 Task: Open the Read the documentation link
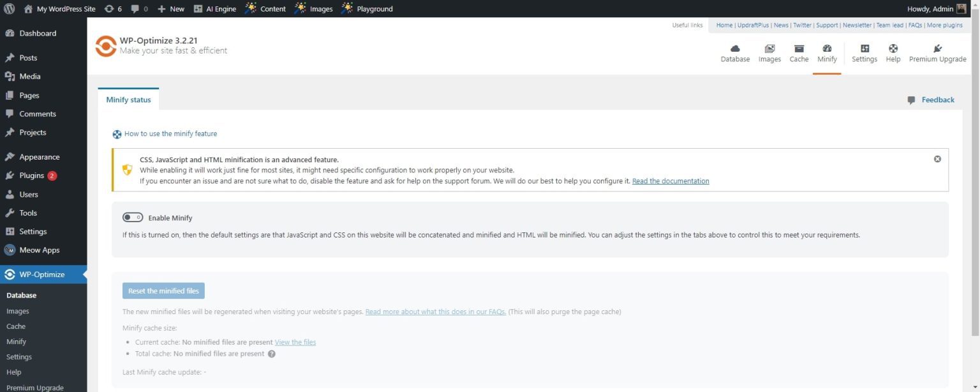click(670, 181)
